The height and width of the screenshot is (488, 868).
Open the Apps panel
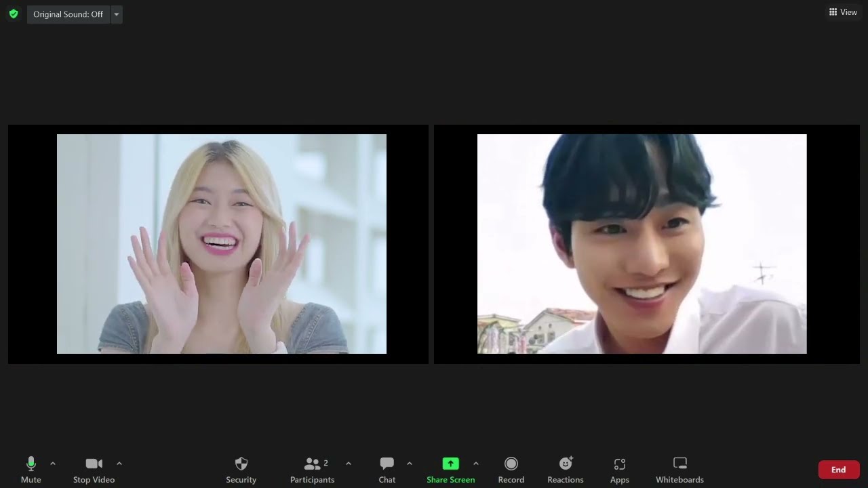pos(620,470)
